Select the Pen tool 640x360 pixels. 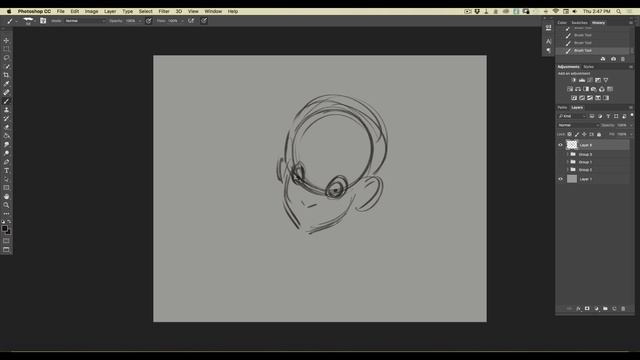point(6,162)
